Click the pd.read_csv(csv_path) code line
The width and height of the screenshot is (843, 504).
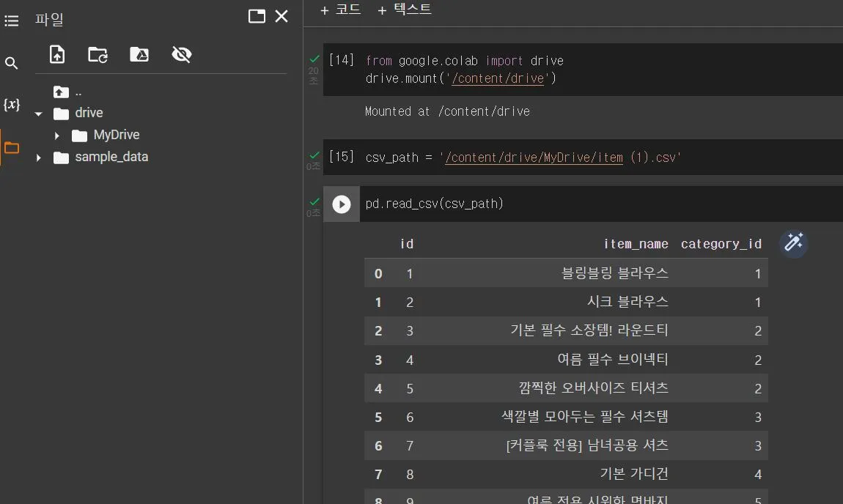pos(435,204)
